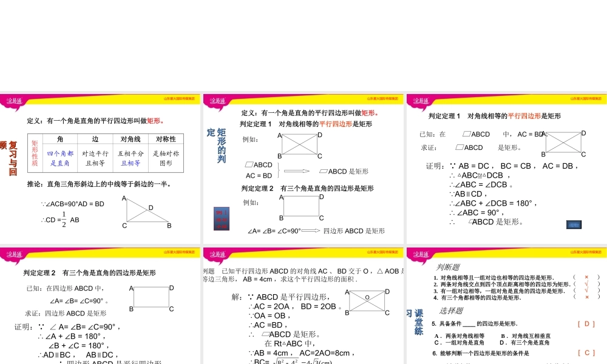Click the long arrow after ∠A=∠B=∠C=90°
607x364 pixels.
coord(310,230)
